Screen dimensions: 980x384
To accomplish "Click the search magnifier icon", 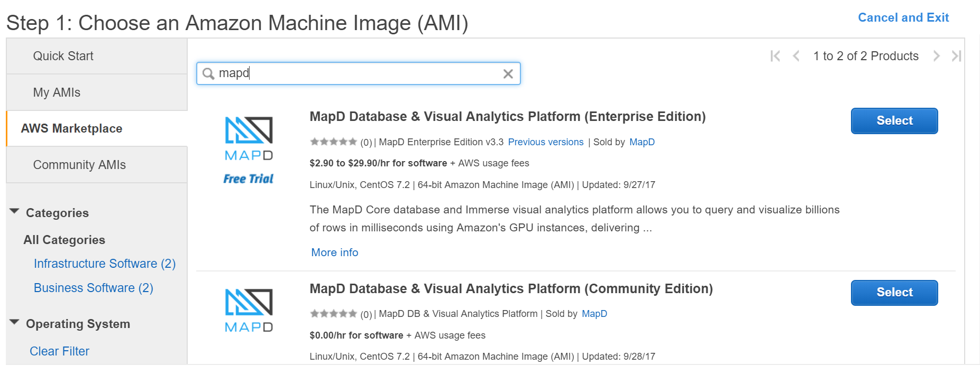I will (208, 73).
